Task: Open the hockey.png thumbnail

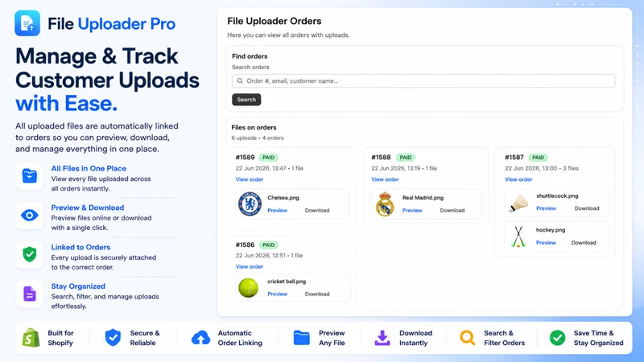Action: (518, 237)
